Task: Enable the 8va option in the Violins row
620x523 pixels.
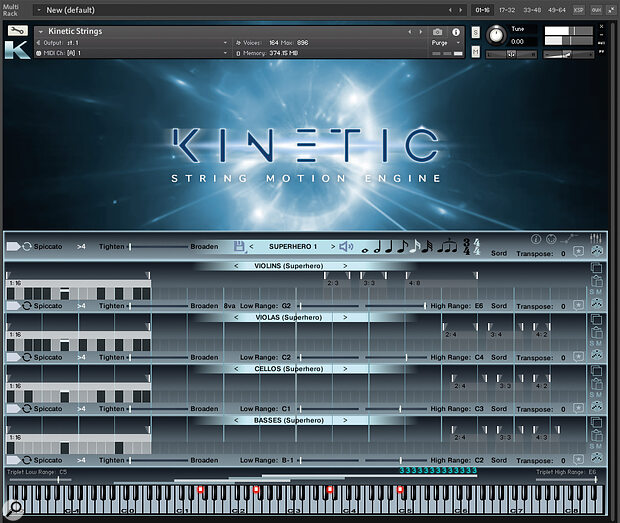Action: click(229, 306)
